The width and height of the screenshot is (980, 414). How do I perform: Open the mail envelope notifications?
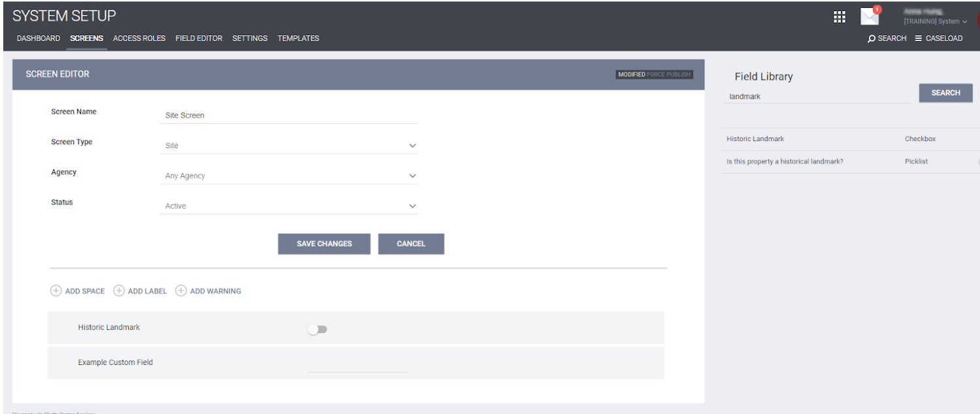(870, 16)
